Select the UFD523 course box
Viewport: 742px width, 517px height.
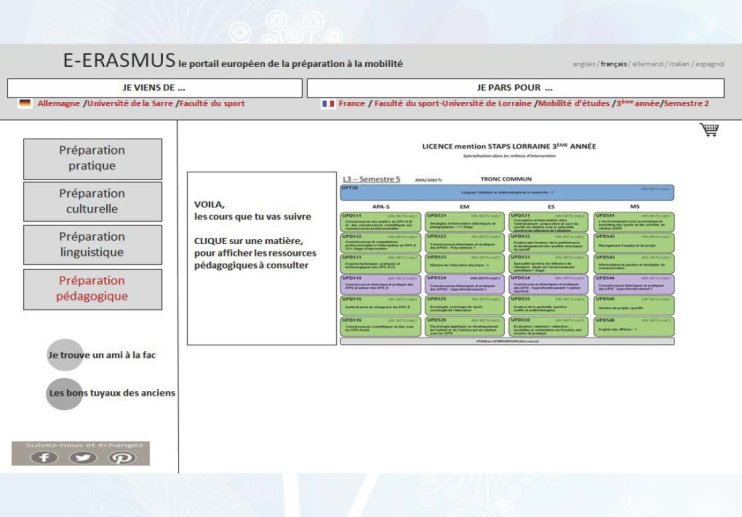464,263
